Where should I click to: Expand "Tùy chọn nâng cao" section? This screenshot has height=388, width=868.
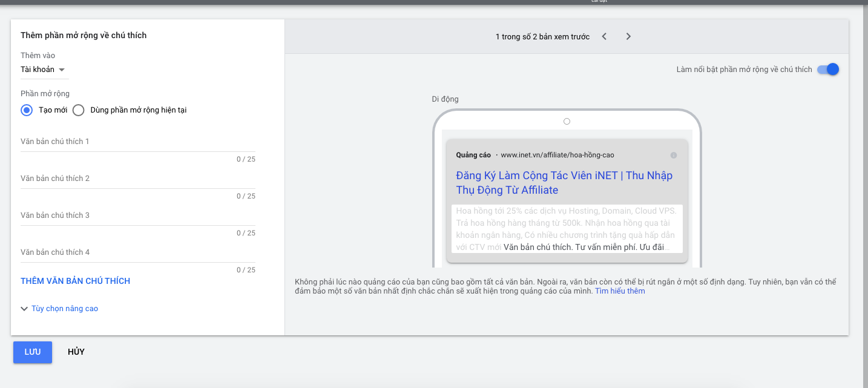(59, 309)
